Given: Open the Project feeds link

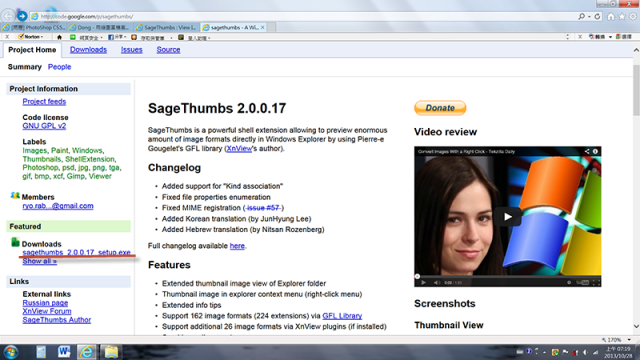Looking at the screenshot, I should pos(44,102).
